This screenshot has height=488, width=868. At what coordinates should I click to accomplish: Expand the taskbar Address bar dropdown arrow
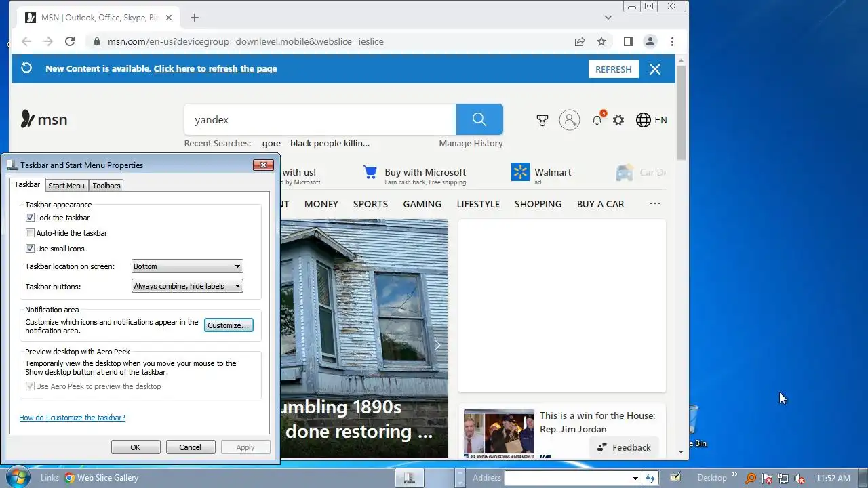tap(635, 478)
